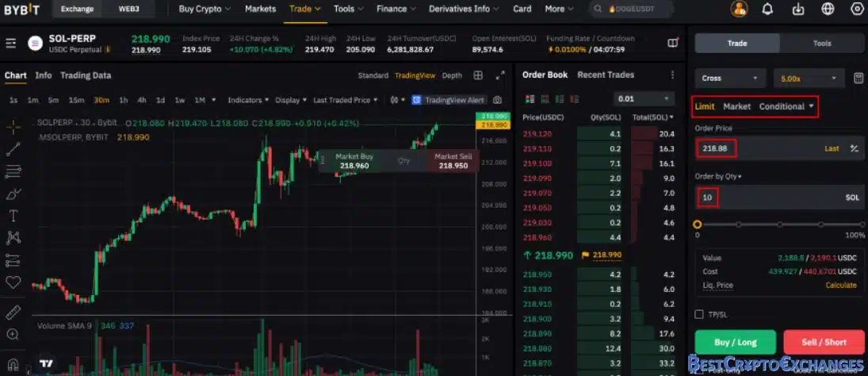Switch to the Trading Data tab
Screen dimensions: 868x376
coord(86,75)
